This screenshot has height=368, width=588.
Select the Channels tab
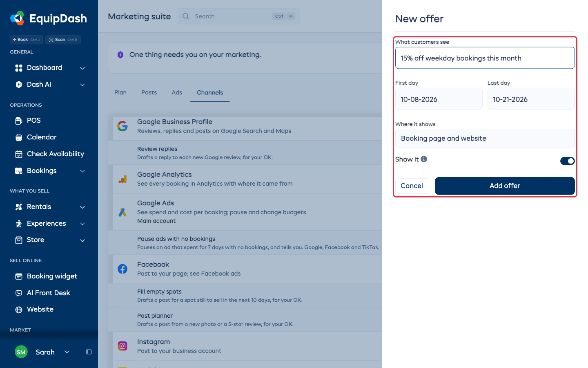click(x=210, y=92)
